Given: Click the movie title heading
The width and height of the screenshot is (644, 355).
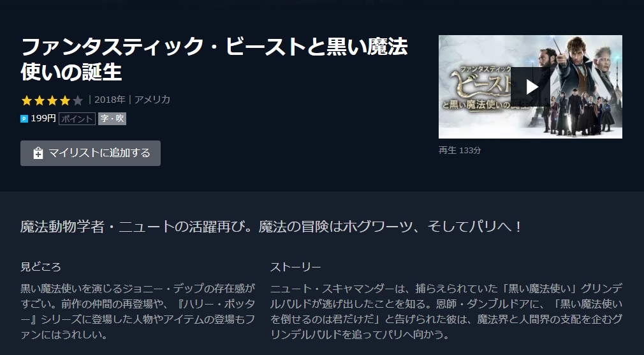Looking at the screenshot, I should pos(214,59).
